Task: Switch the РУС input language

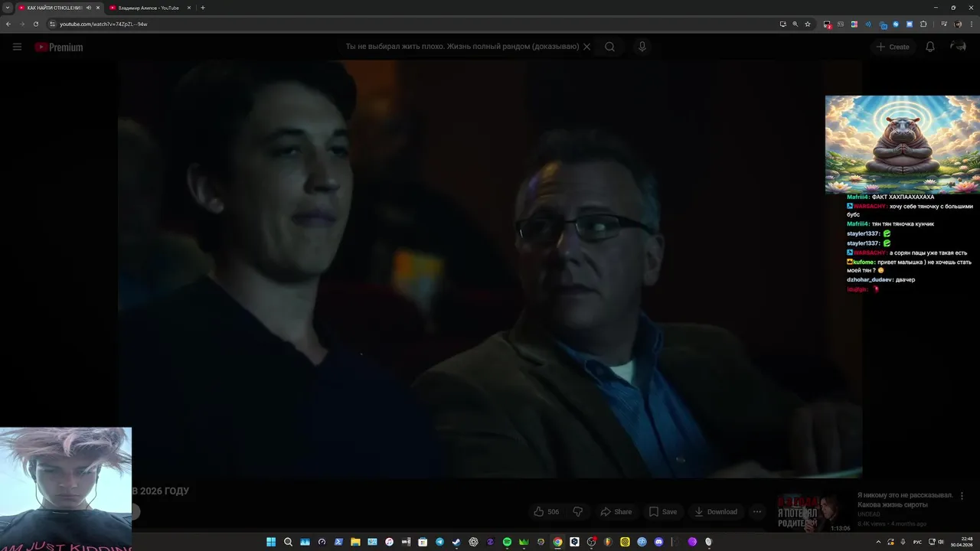Action: point(917,542)
